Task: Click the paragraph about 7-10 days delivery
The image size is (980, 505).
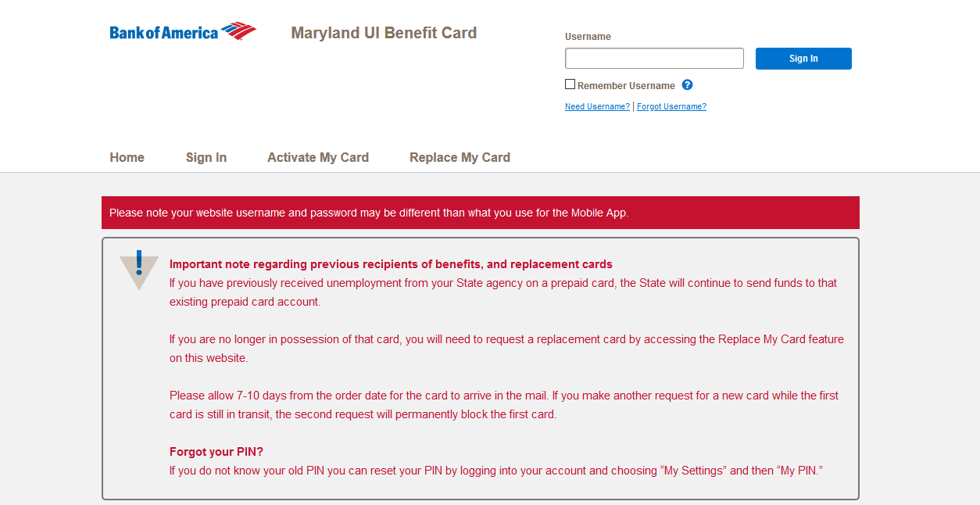Action: pyautogui.click(x=504, y=405)
